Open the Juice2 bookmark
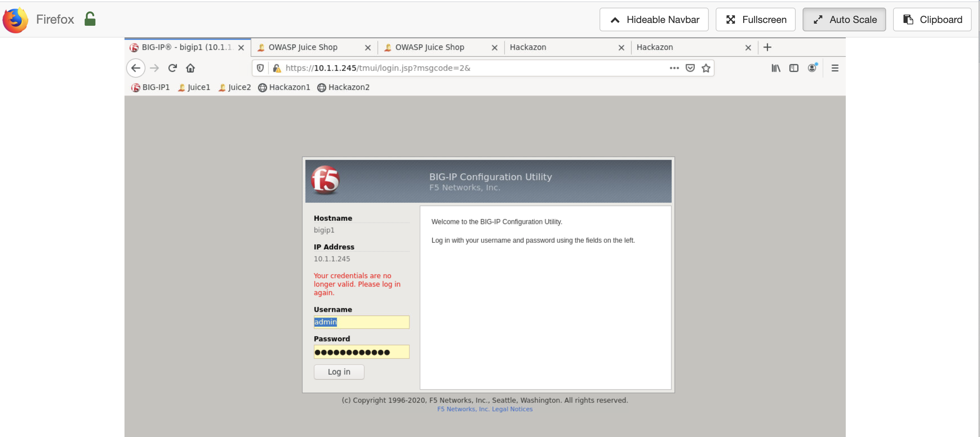The height and width of the screenshot is (437, 980). [x=234, y=87]
